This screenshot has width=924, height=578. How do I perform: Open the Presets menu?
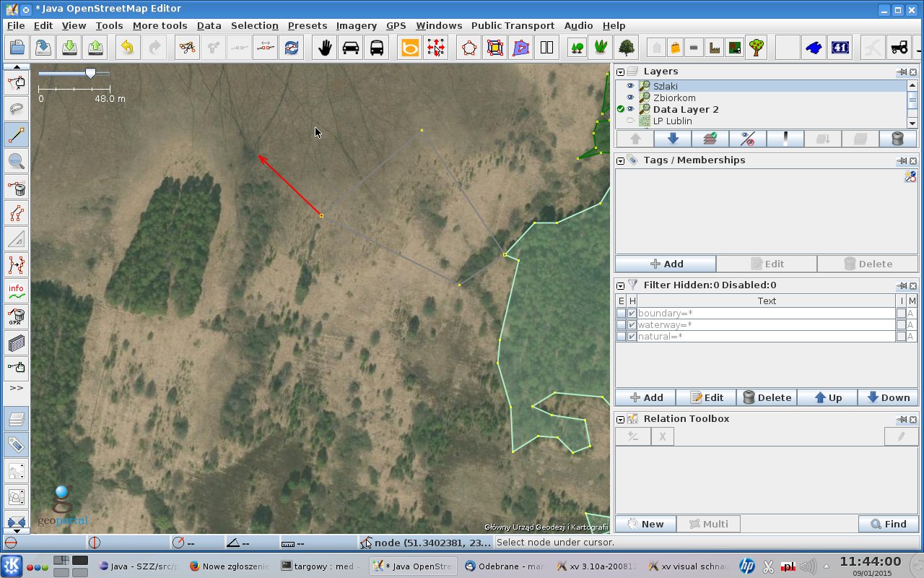pyautogui.click(x=307, y=25)
